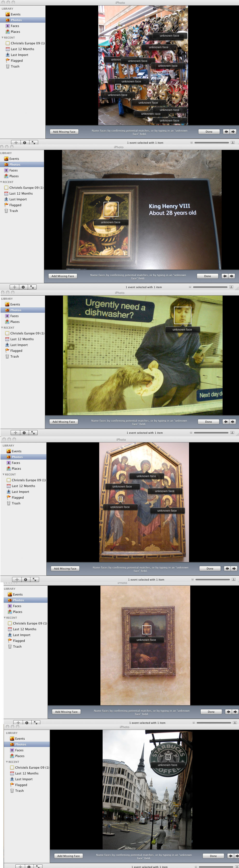Click Trash in the masks photo window sidebar
239x868 pixels.
point(15,66)
